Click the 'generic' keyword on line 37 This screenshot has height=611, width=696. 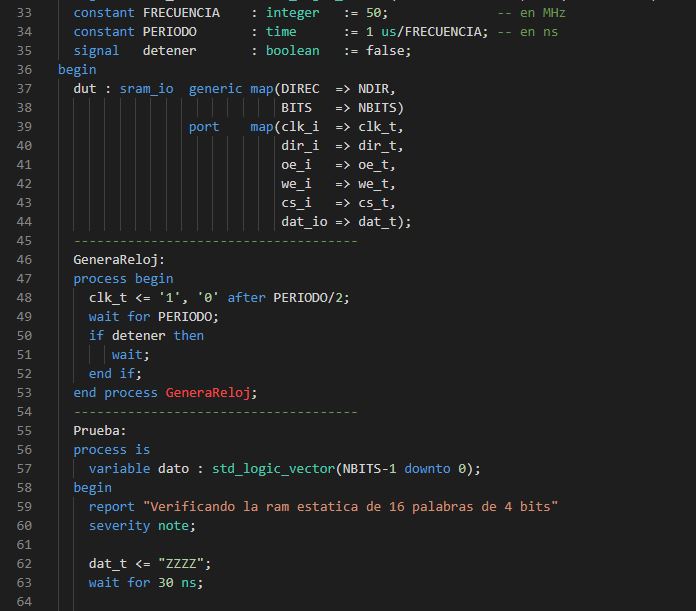click(x=215, y=89)
